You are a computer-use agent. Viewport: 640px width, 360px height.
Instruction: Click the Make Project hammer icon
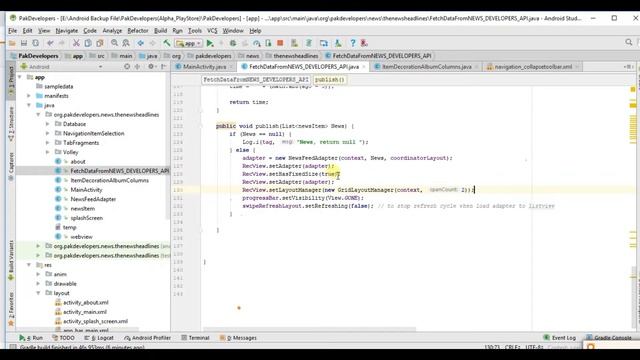[x=167, y=43]
